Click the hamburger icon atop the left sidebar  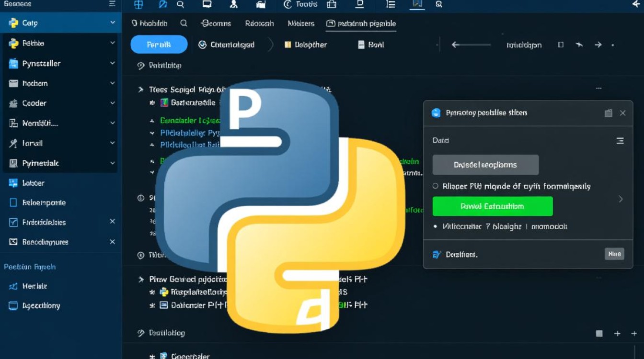click(113, 4)
